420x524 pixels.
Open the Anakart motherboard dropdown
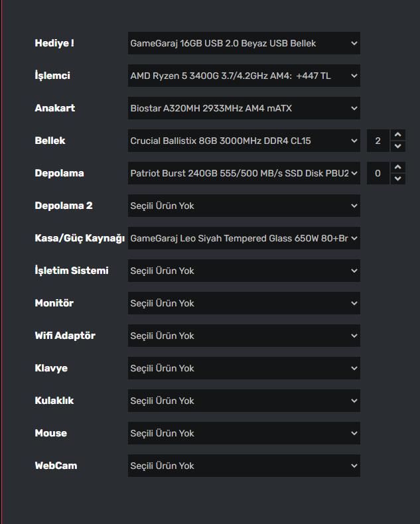coord(244,108)
